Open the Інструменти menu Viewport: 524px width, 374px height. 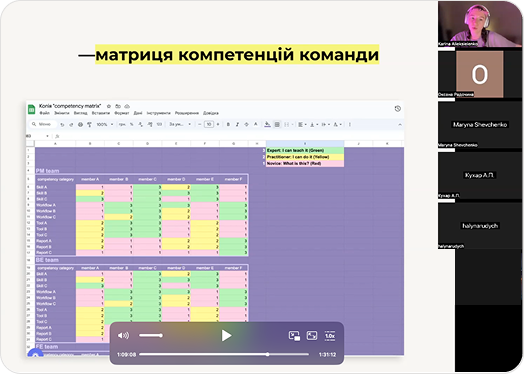[x=159, y=113]
